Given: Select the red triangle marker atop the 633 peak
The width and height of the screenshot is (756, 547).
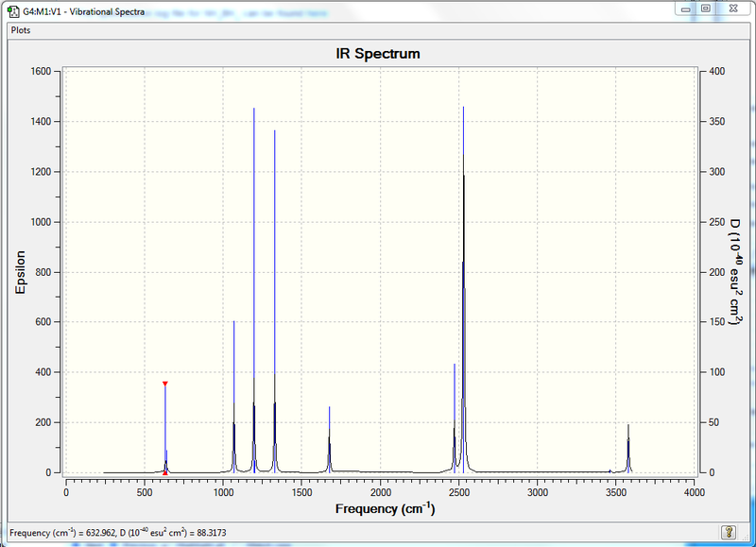Looking at the screenshot, I should point(164,384).
